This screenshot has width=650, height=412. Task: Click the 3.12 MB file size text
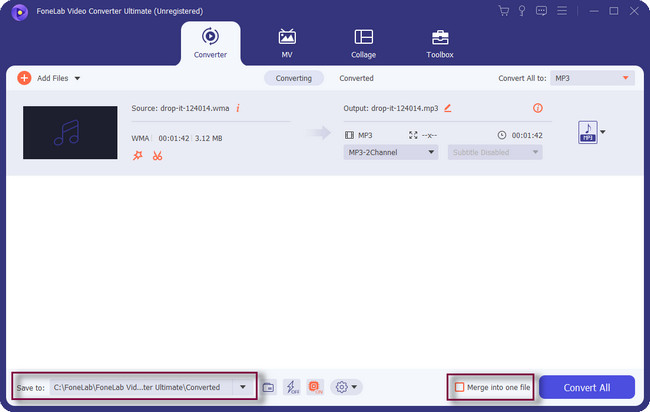point(209,138)
